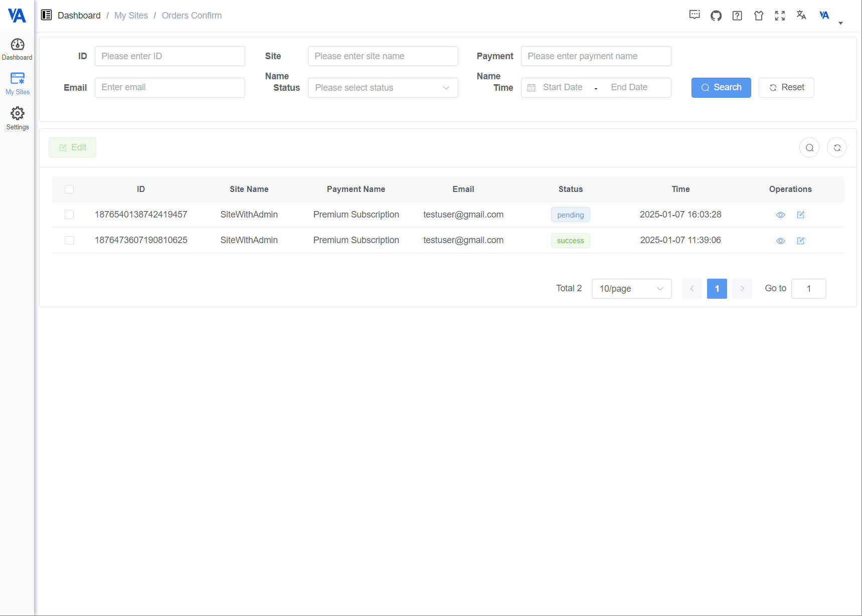Open the 10/page size selector
Image resolution: width=862 pixels, height=616 pixels.
pyautogui.click(x=631, y=288)
